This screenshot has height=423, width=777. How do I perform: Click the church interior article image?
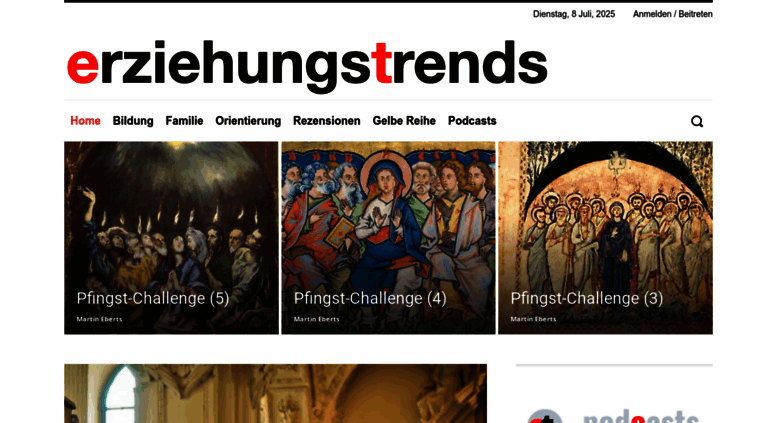[276, 394]
